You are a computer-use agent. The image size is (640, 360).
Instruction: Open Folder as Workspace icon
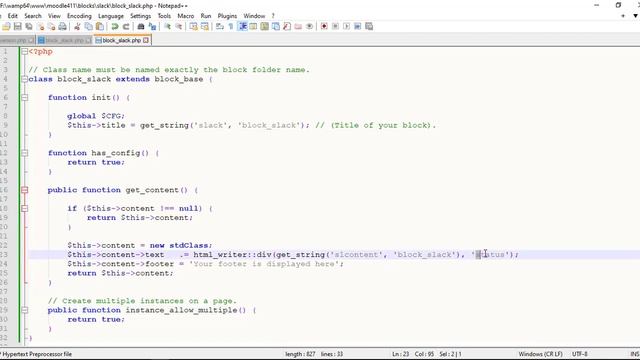point(298,27)
